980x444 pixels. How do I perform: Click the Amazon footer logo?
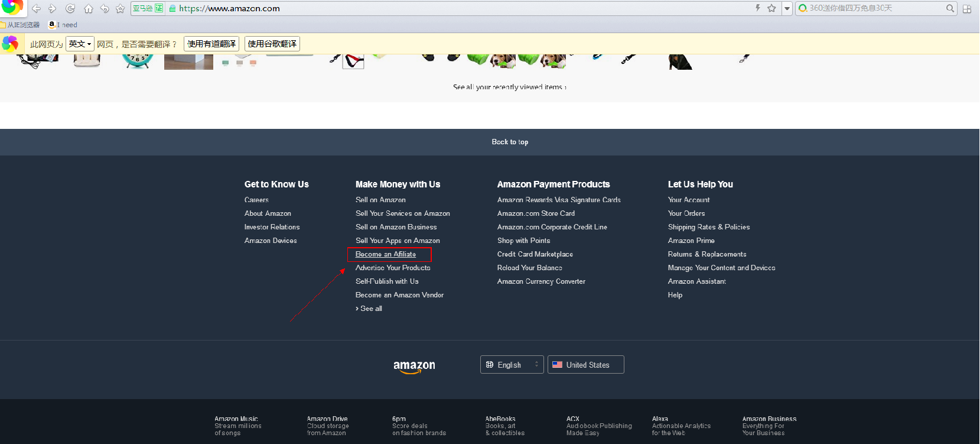(414, 367)
